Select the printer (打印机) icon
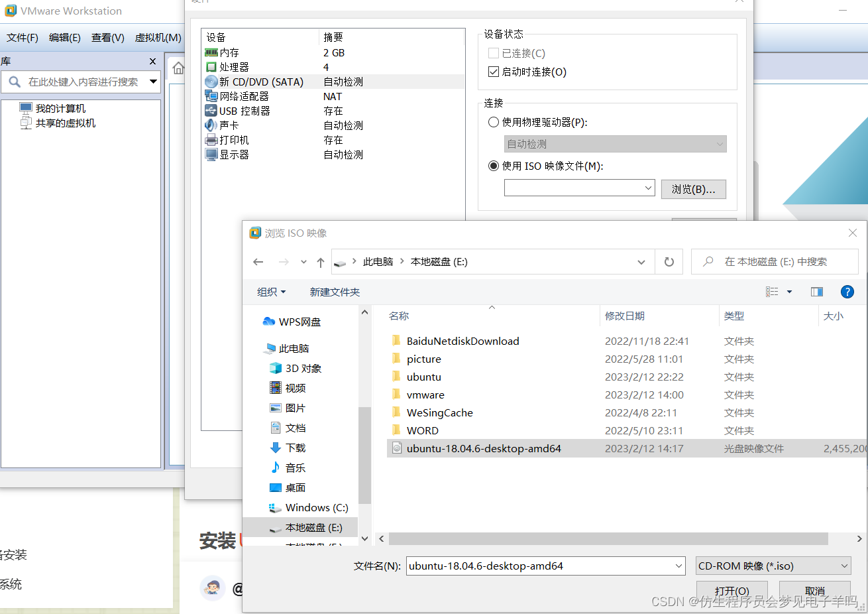Viewport: 868px width, 614px height. click(x=211, y=140)
